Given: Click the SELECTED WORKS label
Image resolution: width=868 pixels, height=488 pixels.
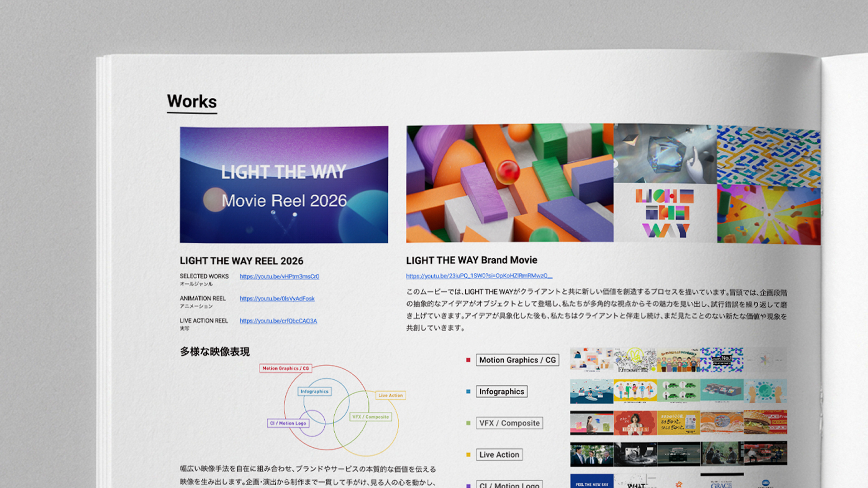Looking at the screenshot, I should (x=204, y=276).
